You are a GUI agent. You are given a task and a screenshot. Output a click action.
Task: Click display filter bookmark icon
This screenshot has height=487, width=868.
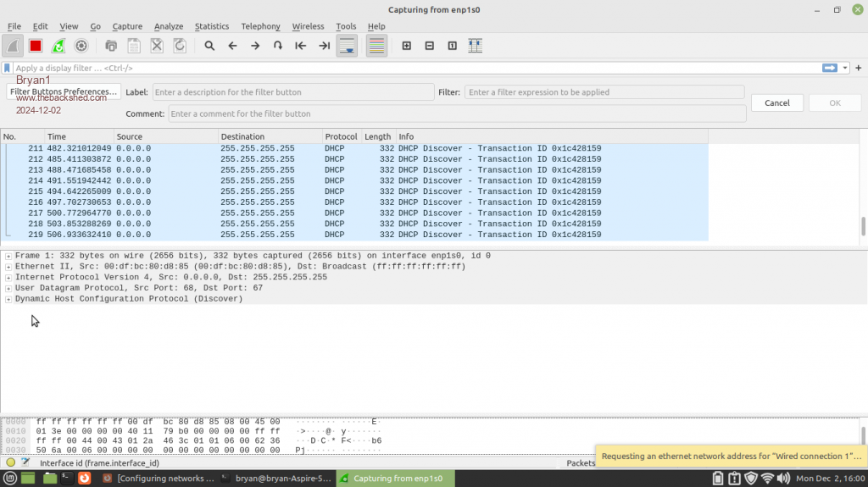(7, 68)
